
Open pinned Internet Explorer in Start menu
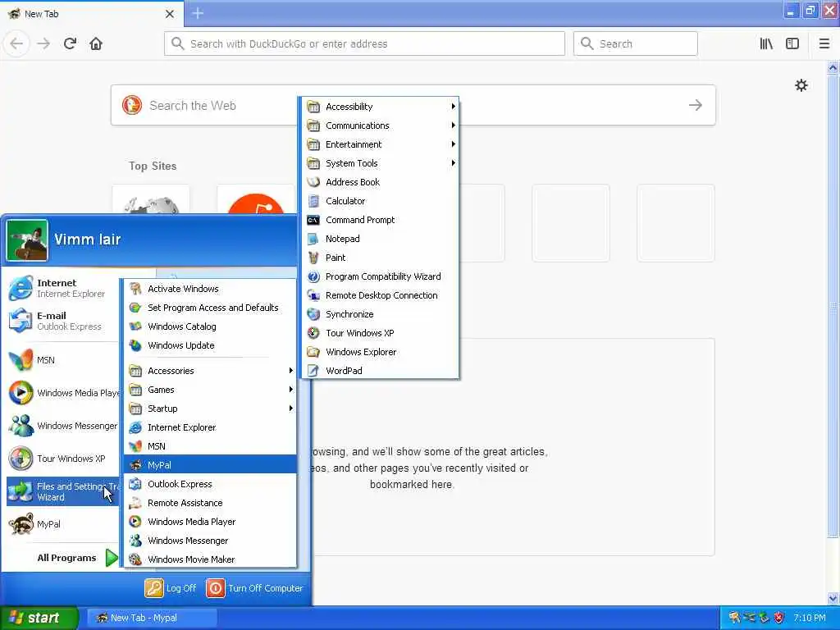[62, 288]
